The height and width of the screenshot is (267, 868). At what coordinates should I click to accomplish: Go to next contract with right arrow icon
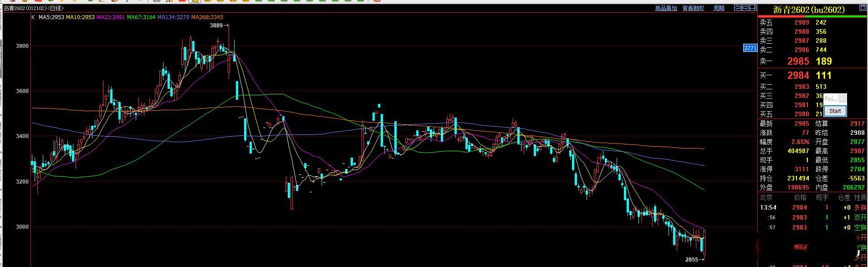coord(745,8)
